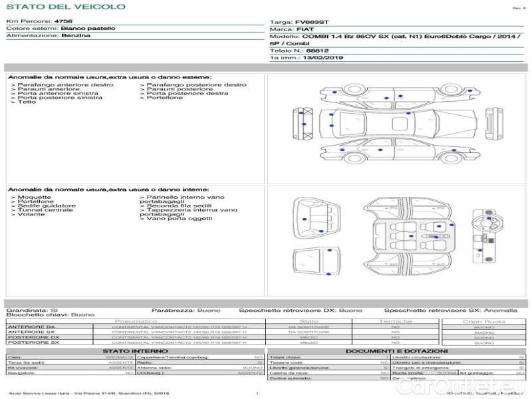Click the 'Copri Ruota' column header
Screen dimensions: 532x399
(483, 321)
